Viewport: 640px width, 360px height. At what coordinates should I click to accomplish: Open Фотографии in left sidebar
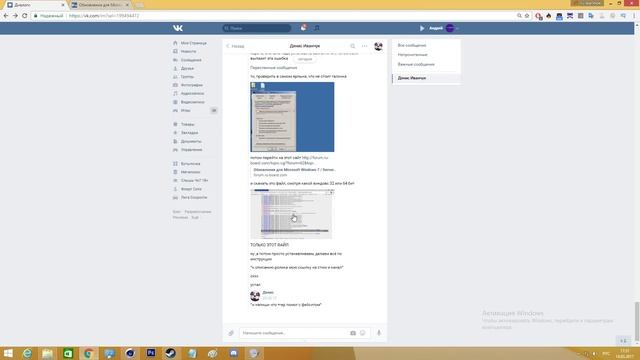pos(191,85)
